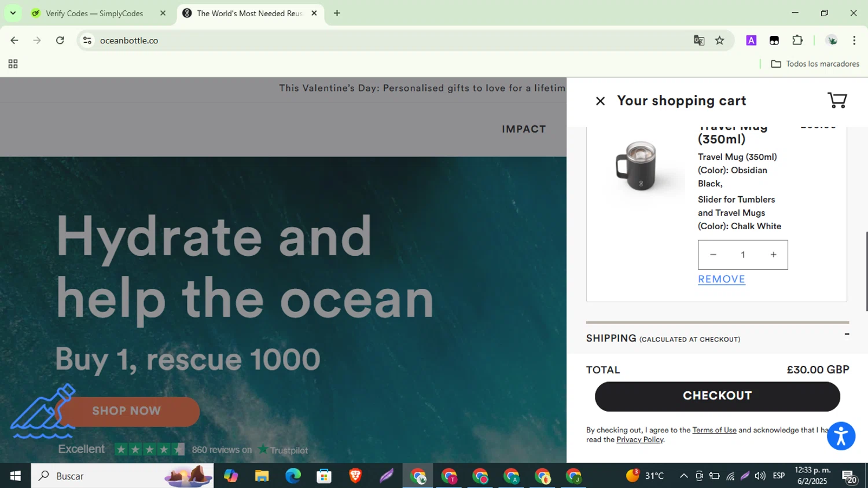Open the clock and calendar
This screenshot has height=488, width=868.
pos(812,476)
